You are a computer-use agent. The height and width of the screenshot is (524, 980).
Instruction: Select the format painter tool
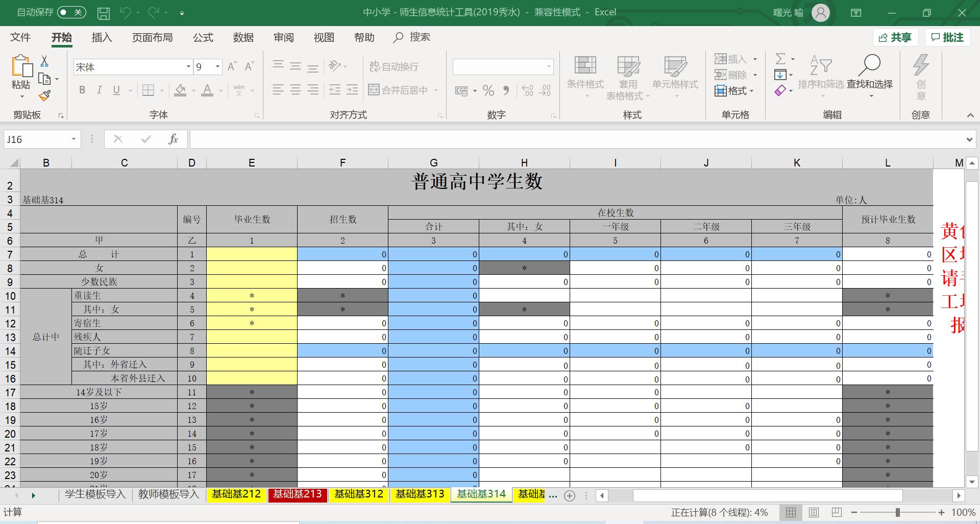44,96
